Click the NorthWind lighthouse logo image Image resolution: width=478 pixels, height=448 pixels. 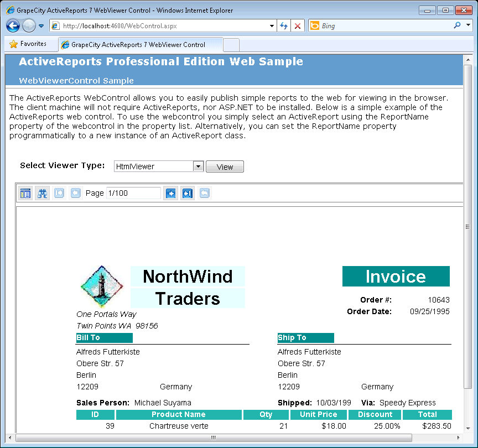coord(102,286)
